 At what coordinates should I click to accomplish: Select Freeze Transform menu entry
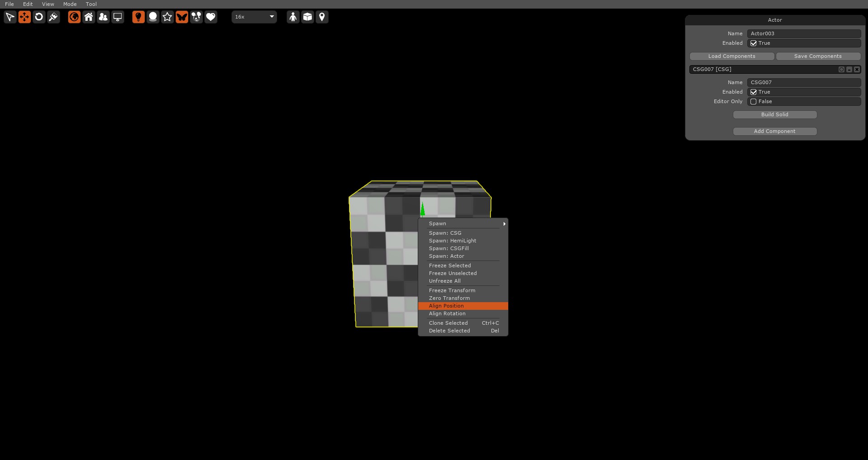(463, 291)
